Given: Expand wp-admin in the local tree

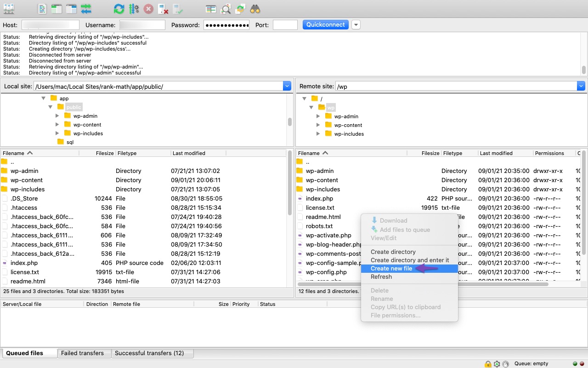Looking at the screenshot, I should pos(57,115).
